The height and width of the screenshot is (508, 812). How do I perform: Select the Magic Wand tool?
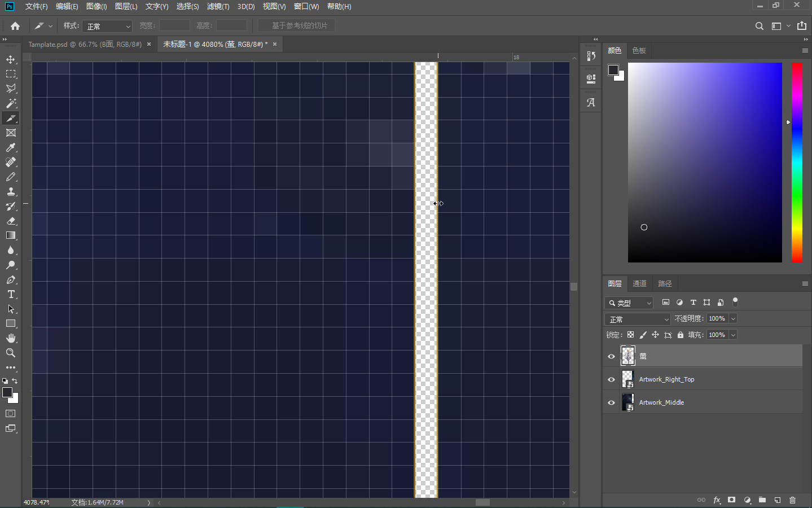click(11, 103)
